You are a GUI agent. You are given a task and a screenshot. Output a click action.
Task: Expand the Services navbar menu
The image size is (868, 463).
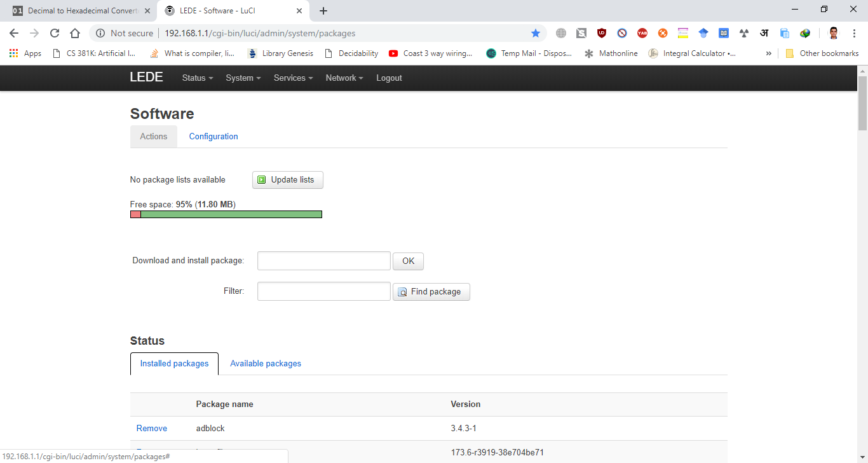click(x=293, y=78)
